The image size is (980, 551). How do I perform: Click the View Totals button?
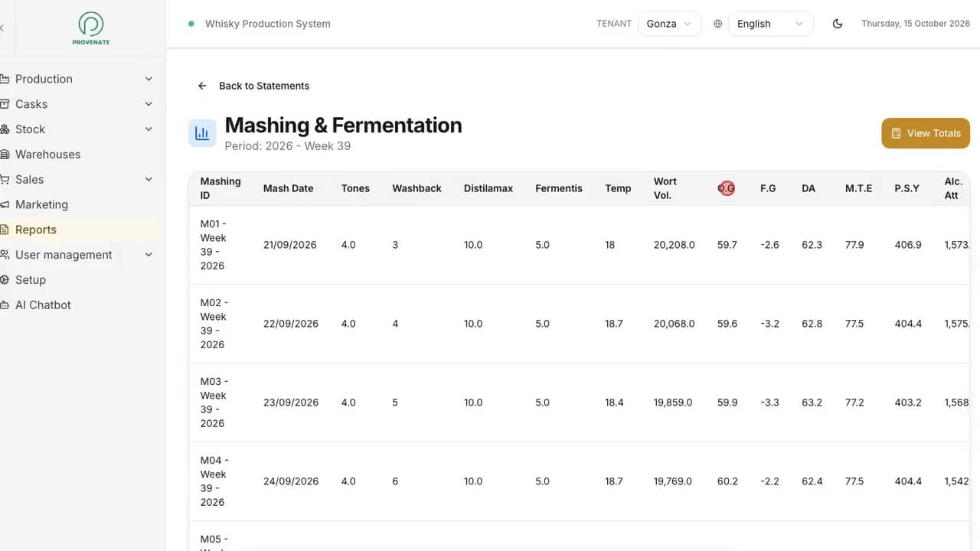coord(926,133)
